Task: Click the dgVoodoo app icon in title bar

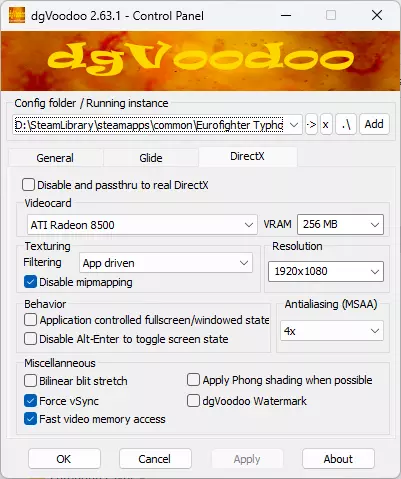Action: click(17, 15)
